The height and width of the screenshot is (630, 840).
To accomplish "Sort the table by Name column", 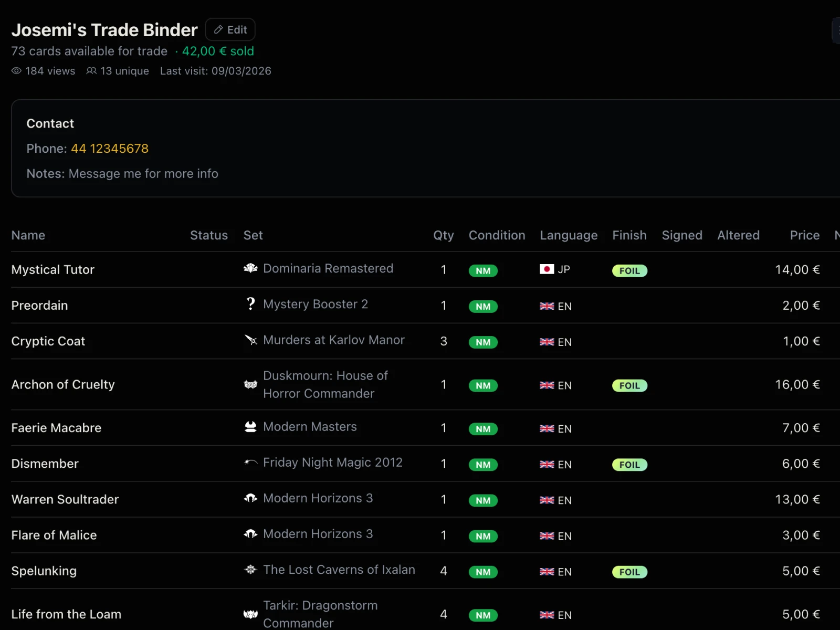I will click(x=28, y=235).
